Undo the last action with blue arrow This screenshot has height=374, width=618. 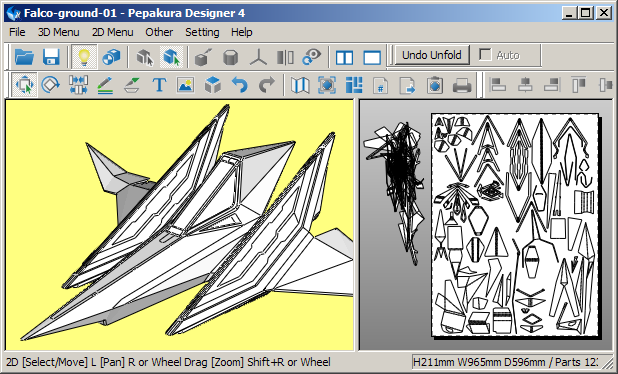240,85
